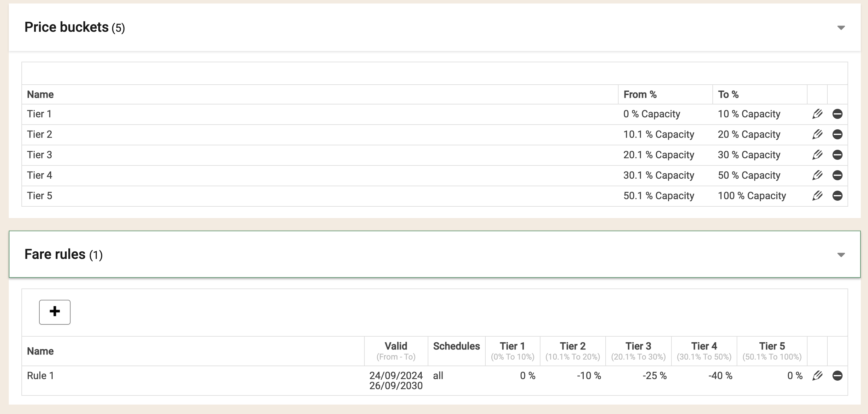Viewport: 868px width, 414px height.
Task: Edit fare rule Rule 1
Action: [817, 376]
